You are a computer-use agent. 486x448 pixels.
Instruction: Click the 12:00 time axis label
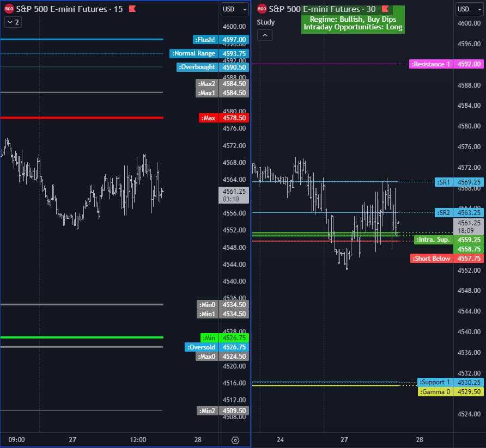coord(138,440)
